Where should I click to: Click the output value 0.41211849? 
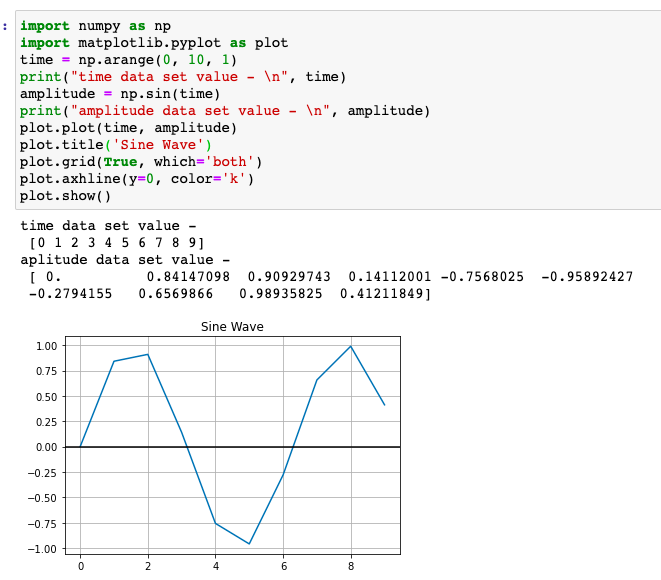pyautogui.click(x=382, y=294)
